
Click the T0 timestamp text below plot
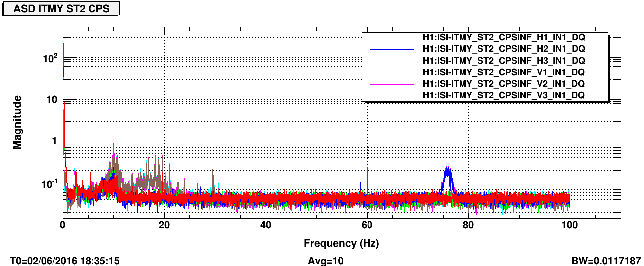tap(65, 261)
